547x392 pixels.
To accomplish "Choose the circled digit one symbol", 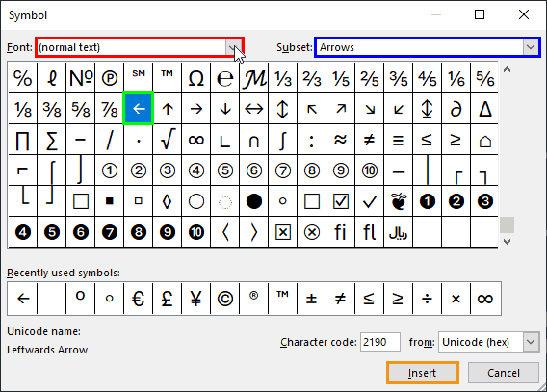I will 110,170.
